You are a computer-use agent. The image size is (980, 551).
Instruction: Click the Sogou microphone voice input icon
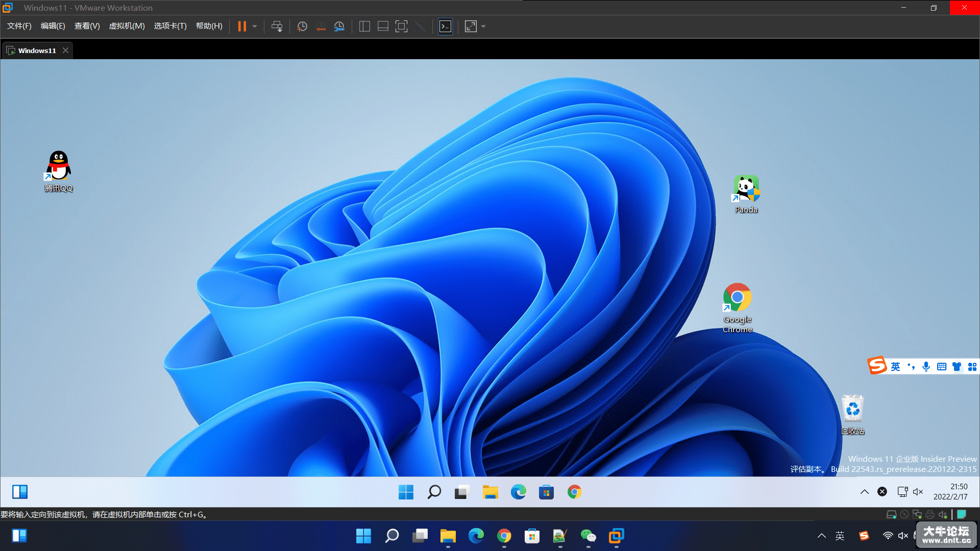point(926,366)
